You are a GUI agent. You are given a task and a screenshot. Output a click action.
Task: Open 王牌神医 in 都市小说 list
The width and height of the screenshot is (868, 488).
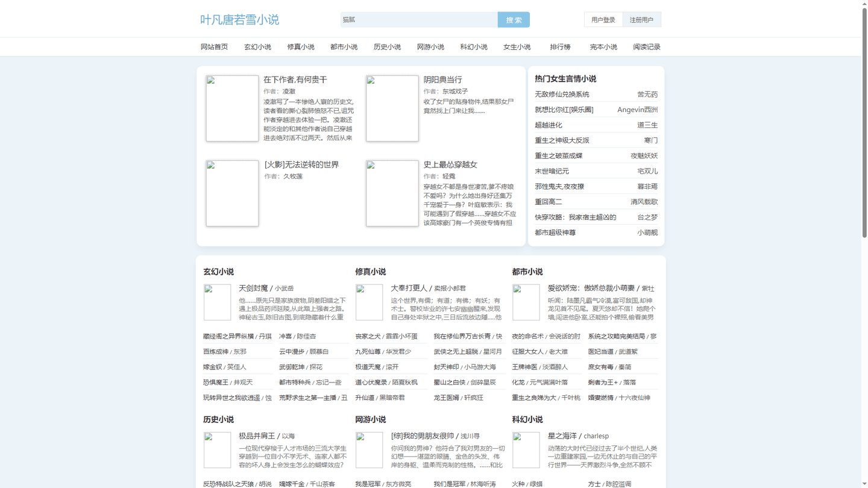point(524,367)
